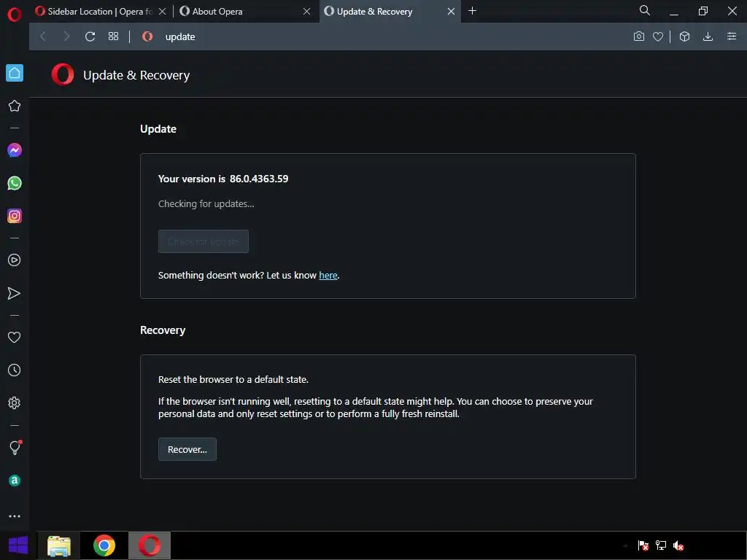Close the About Opera tab
This screenshot has height=560, width=747.
pyautogui.click(x=307, y=12)
